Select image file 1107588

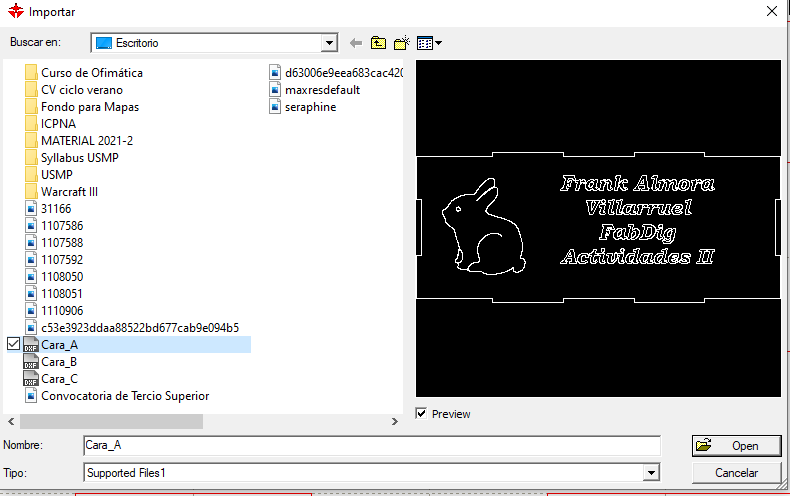(54, 243)
